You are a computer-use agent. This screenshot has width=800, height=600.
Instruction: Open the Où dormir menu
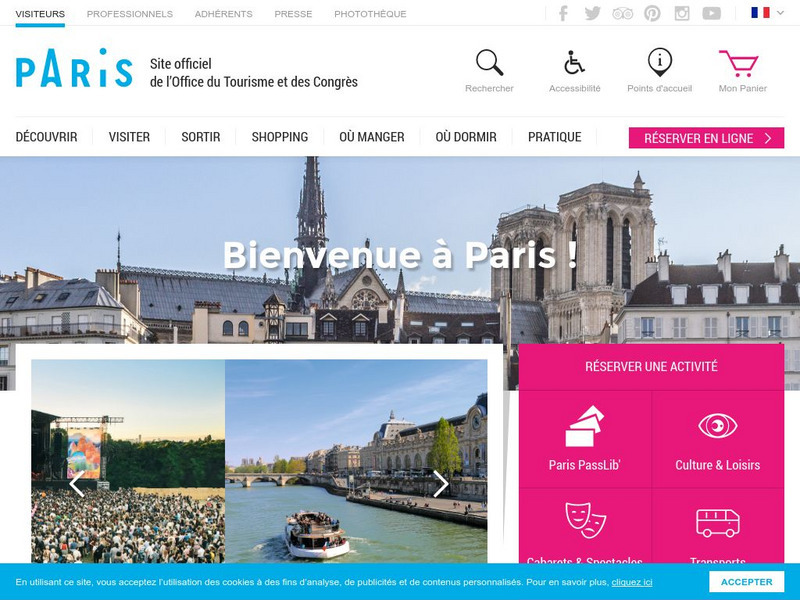(466, 137)
